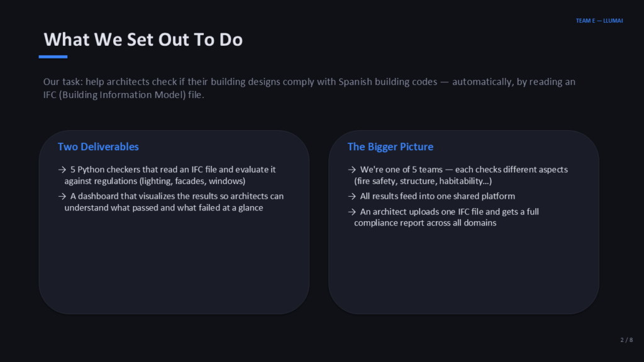Click the "2 / 8" slide page number
The width and height of the screenshot is (644, 362).
[x=626, y=340]
